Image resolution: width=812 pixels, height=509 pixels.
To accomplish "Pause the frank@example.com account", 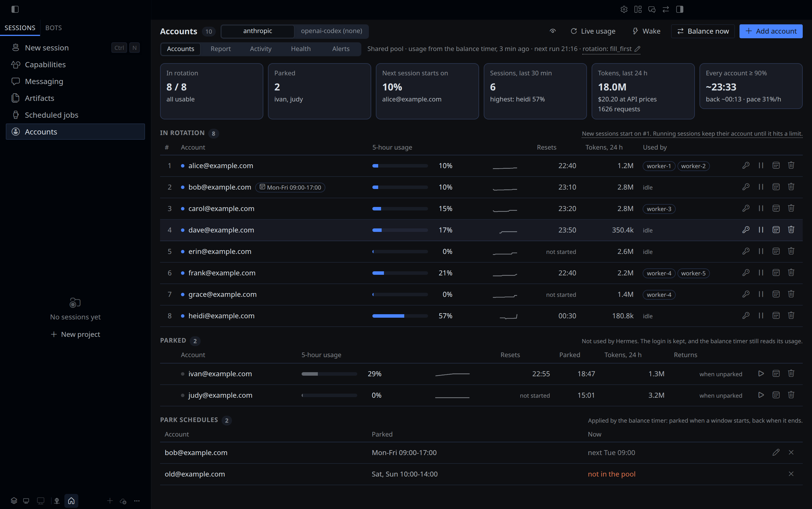I will 761,273.
